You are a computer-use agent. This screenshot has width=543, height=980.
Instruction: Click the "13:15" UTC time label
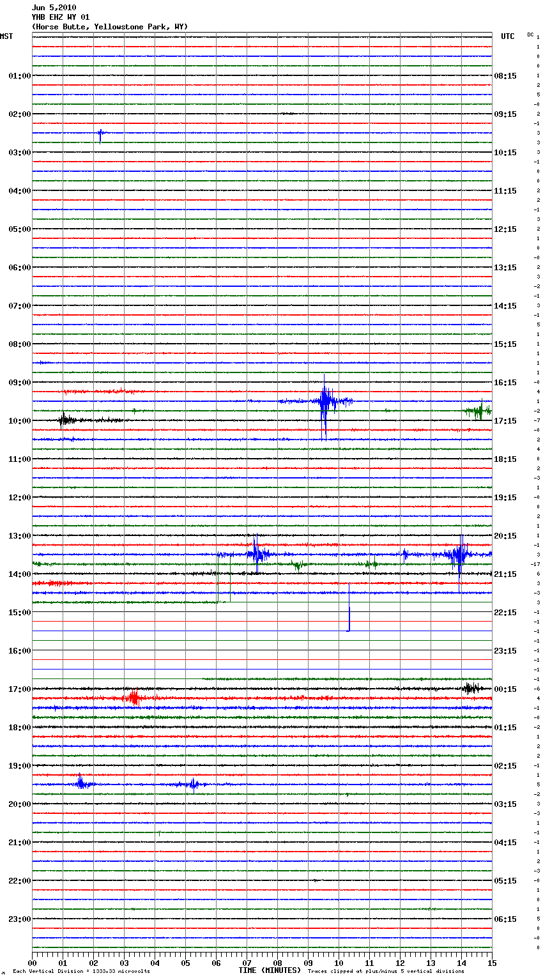tap(505, 267)
